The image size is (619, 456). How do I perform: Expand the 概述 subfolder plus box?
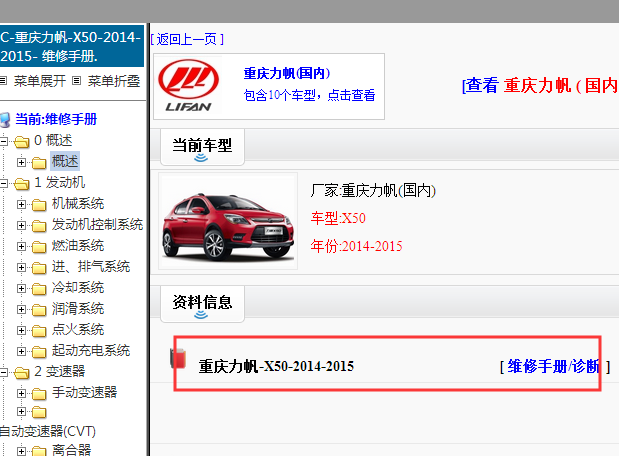coord(22,162)
